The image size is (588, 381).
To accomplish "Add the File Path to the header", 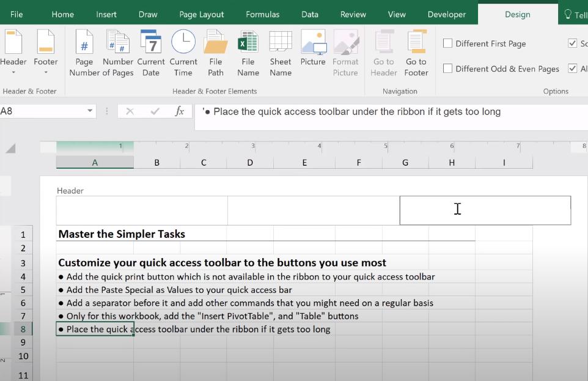I will 215,53.
